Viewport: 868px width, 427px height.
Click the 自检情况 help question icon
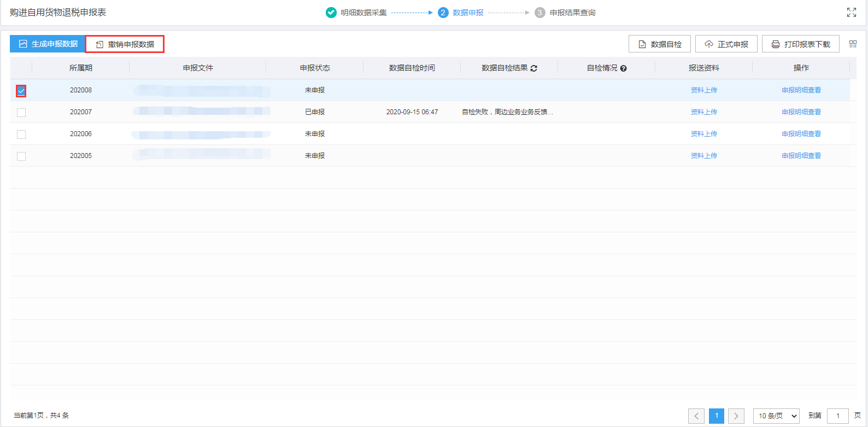point(623,68)
